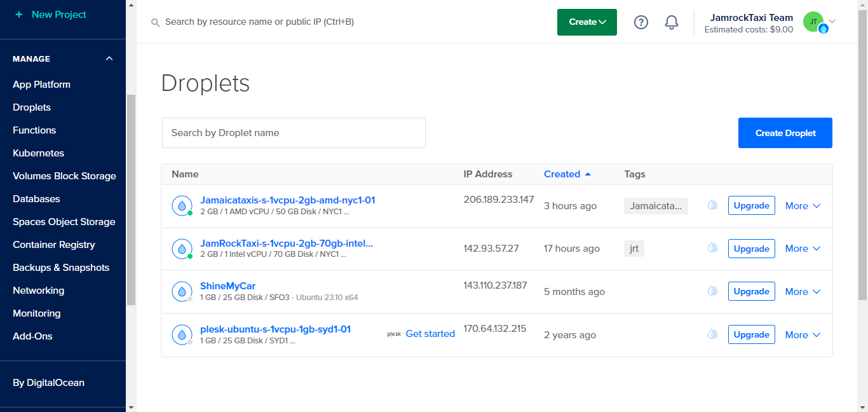This screenshot has height=412, width=868.
Task: Focus the top resource name search field
Action: point(259,22)
